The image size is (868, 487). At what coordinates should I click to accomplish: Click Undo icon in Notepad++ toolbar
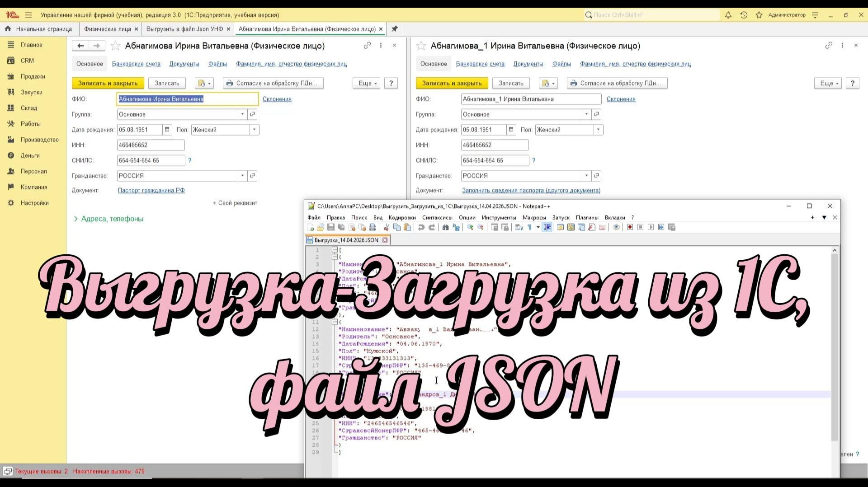(421, 227)
